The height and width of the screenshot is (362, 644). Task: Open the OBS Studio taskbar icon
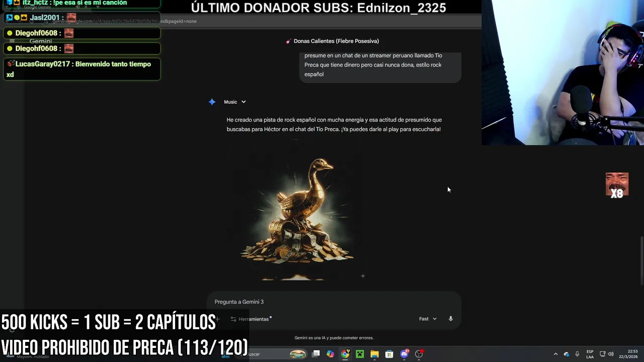(419, 354)
